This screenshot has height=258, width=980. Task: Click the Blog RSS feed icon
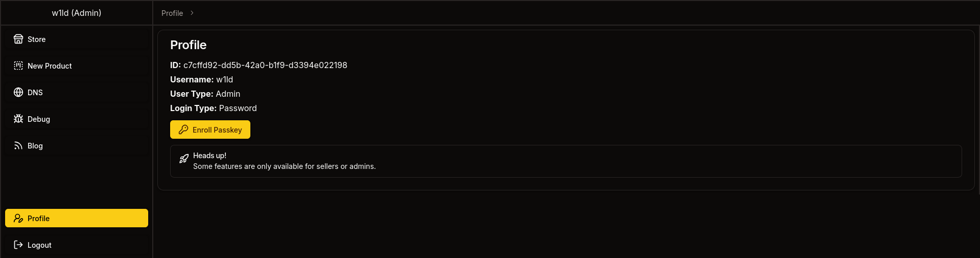pyautogui.click(x=18, y=146)
